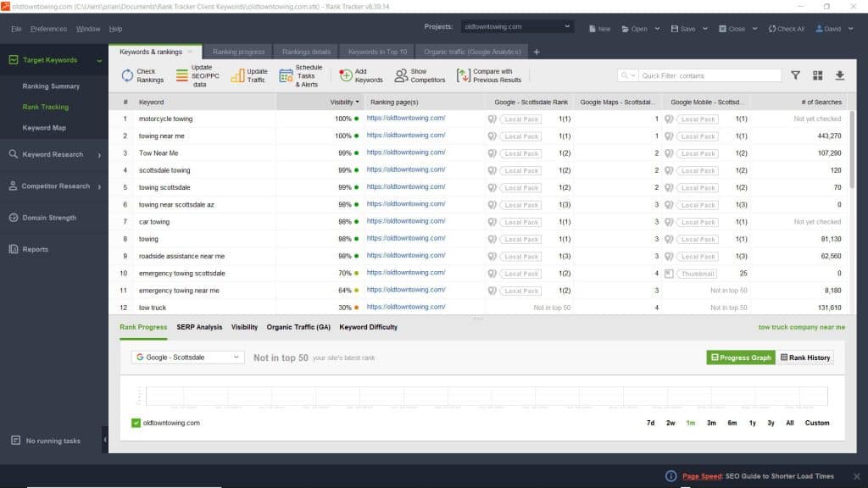Click the Close project button
This screenshot has height=488, width=868.
(732, 29)
